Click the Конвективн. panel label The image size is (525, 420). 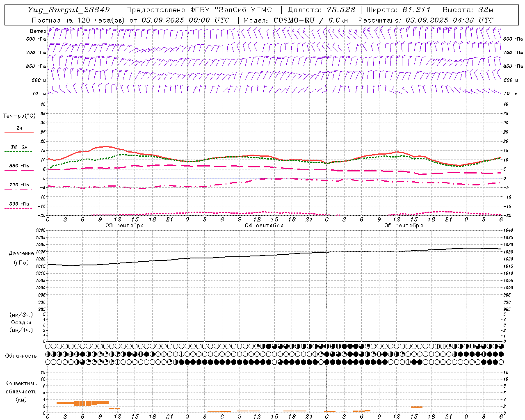21,383
